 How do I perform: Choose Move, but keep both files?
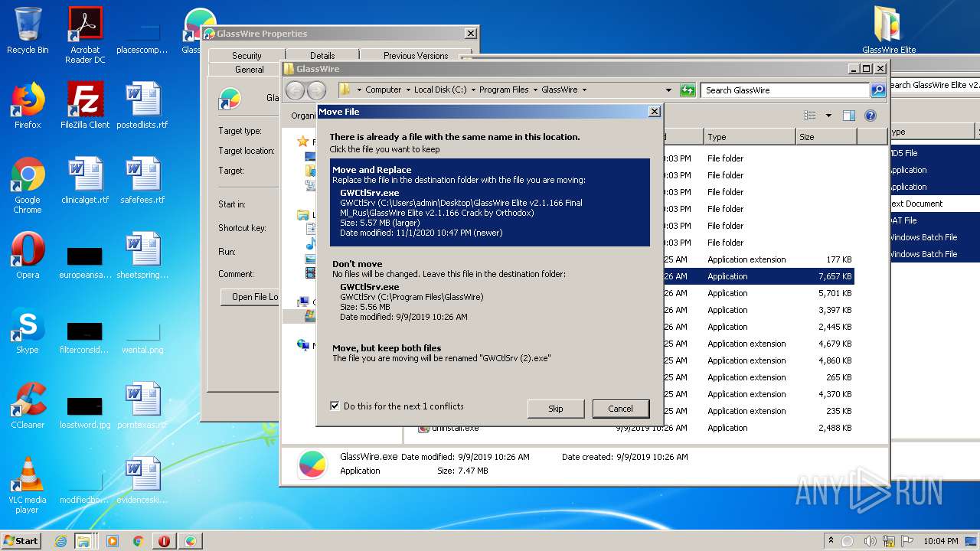(x=490, y=353)
